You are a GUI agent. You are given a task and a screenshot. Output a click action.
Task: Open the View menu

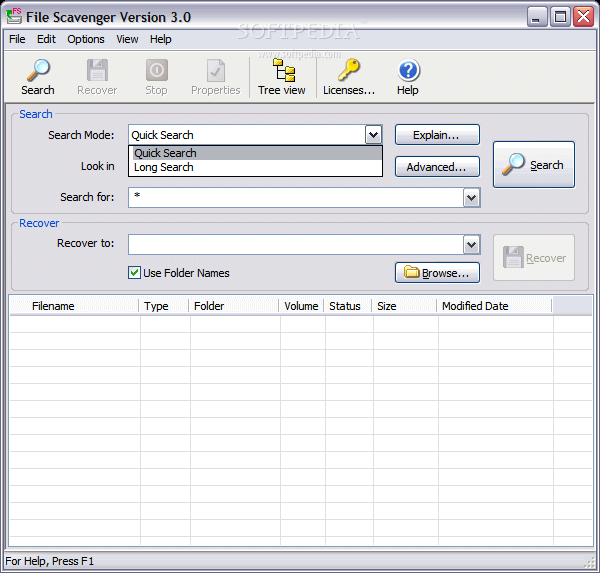pyautogui.click(x=127, y=39)
